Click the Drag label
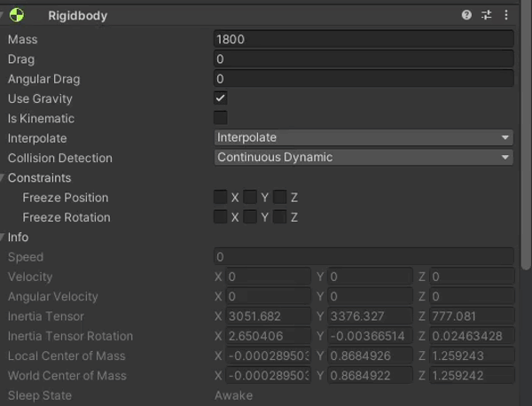This screenshot has width=532, height=406. [x=21, y=59]
